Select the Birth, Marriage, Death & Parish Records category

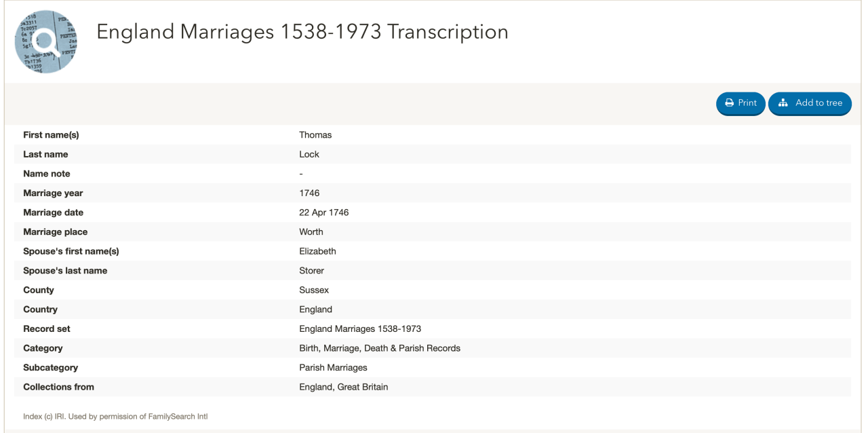click(380, 348)
